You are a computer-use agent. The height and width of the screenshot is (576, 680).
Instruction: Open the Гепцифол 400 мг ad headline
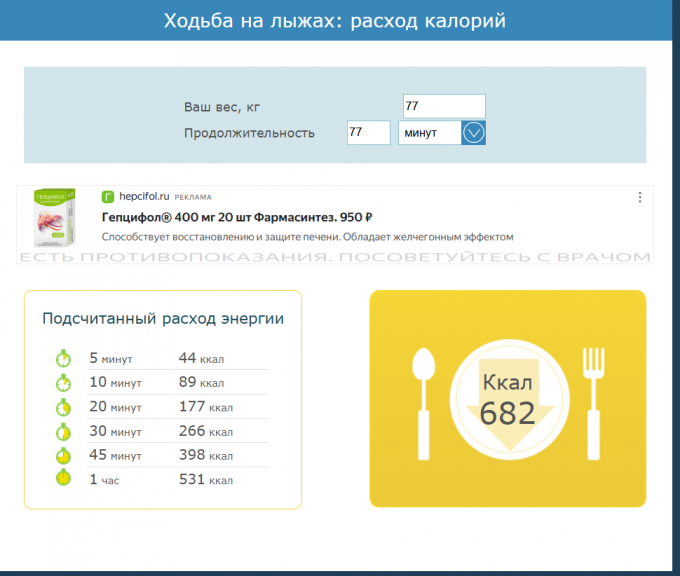click(237, 217)
